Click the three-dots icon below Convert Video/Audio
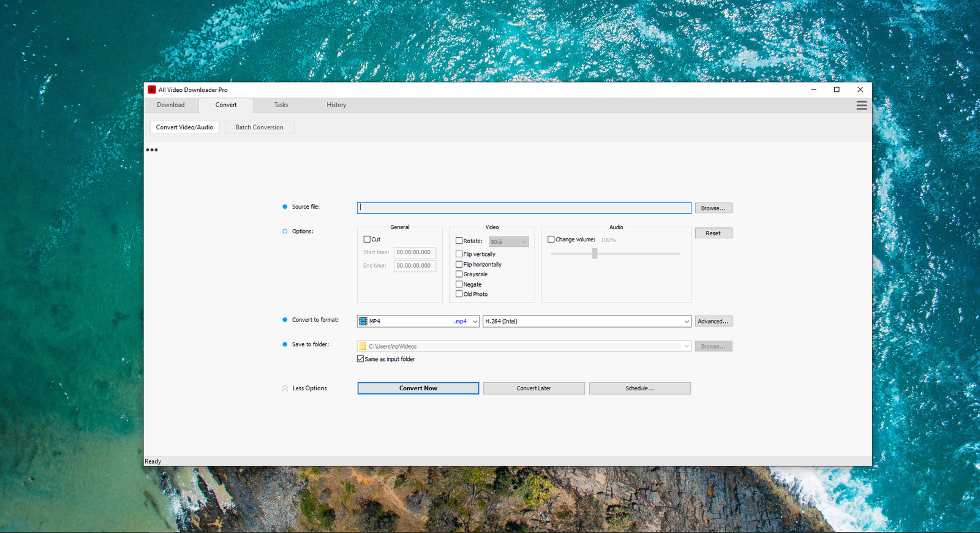The width and height of the screenshot is (980, 533). click(152, 150)
